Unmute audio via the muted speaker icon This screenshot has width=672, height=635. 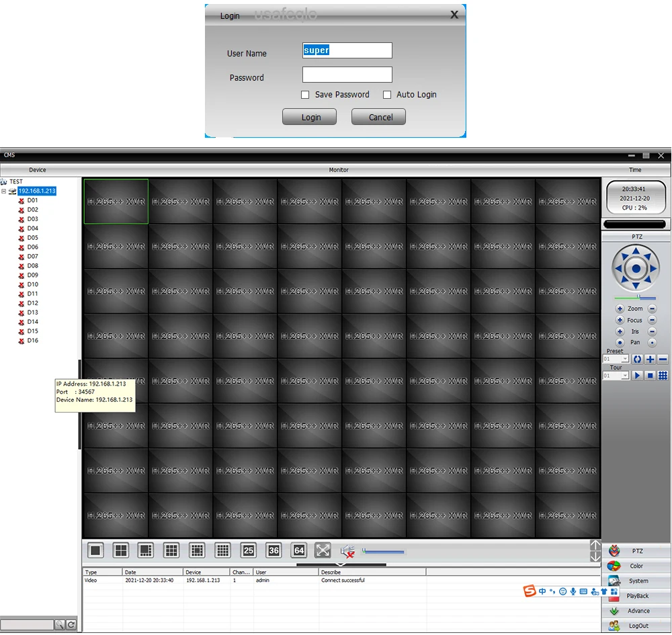[347, 551]
